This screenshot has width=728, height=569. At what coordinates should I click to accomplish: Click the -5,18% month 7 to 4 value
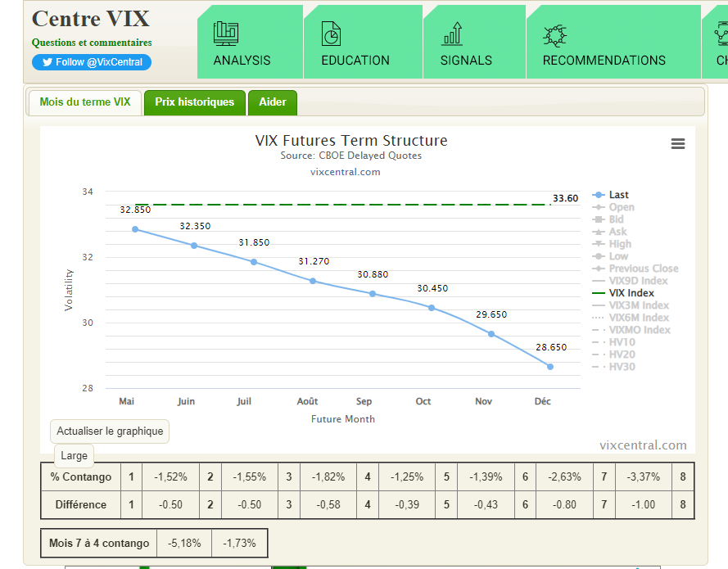tap(184, 543)
